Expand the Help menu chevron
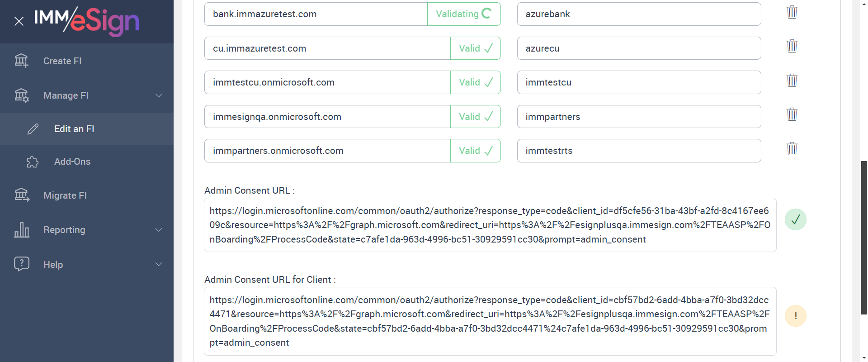The image size is (868, 362). [159, 264]
